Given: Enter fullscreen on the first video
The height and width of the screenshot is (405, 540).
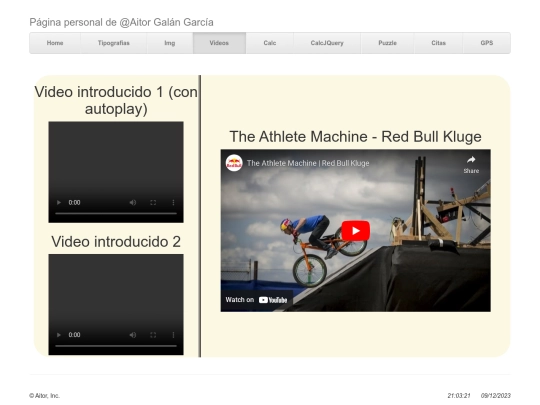Looking at the screenshot, I should pyautogui.click(x=153, y=202).
